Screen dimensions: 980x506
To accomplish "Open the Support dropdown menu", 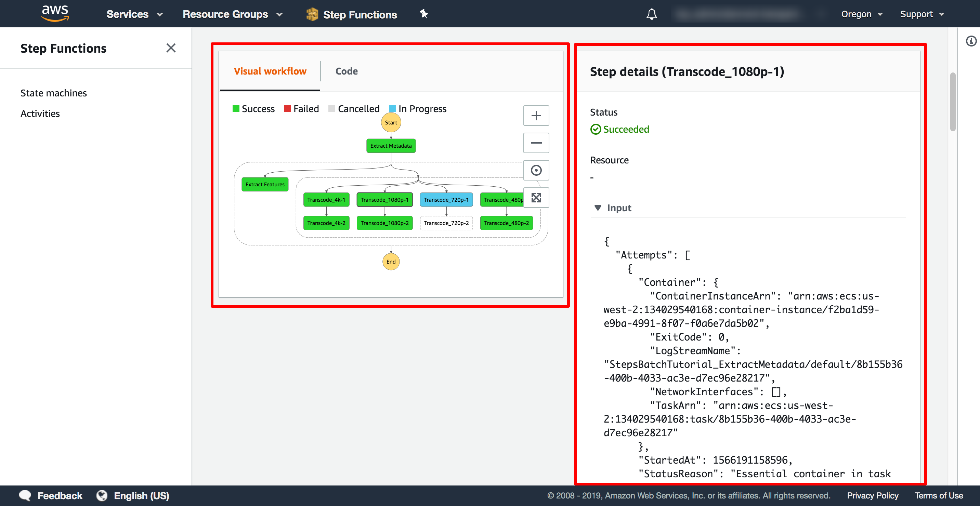I will coord(922,14).
